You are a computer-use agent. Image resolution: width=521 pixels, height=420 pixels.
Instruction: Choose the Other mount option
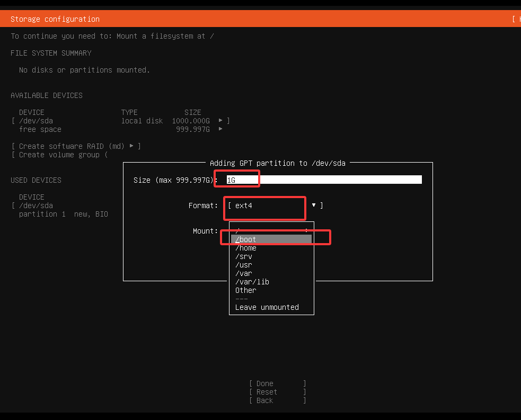tap(245, 290)
